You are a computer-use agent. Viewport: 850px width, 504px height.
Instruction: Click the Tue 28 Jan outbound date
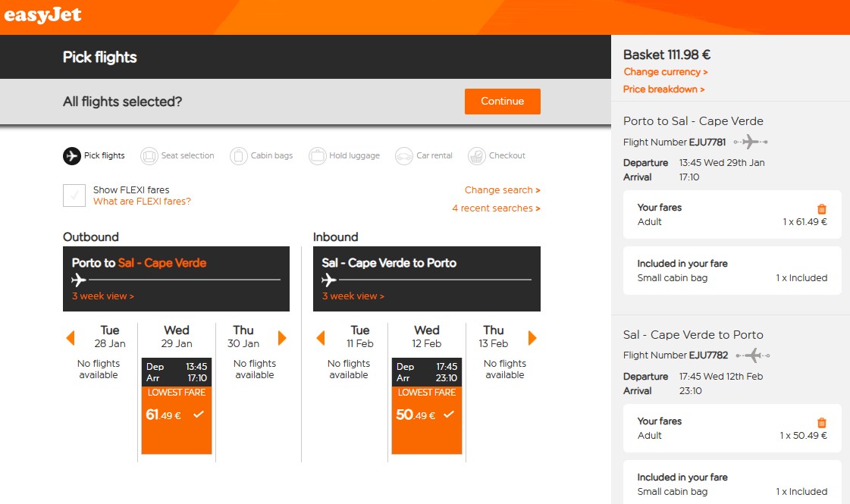[x=109, y=337]
